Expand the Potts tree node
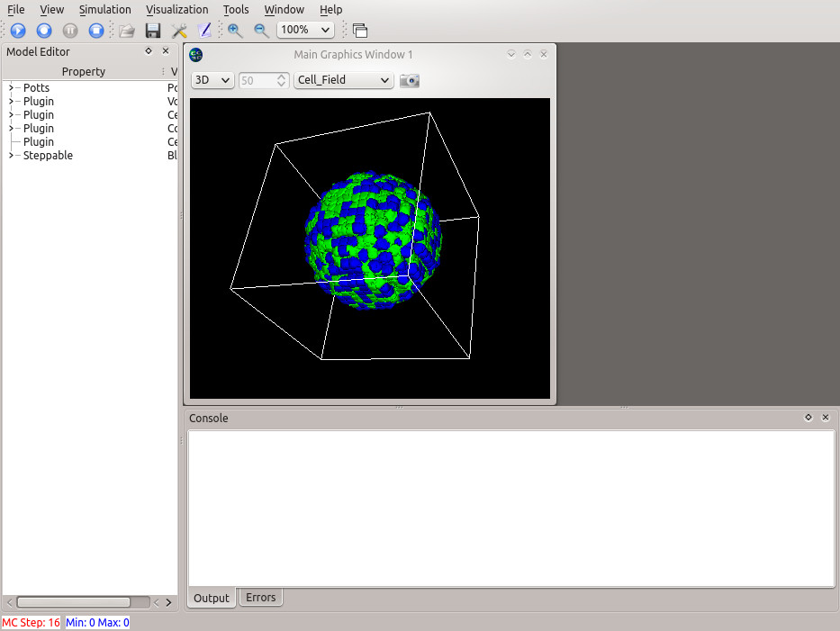This screenshot has width=840, height=631. 11,88
